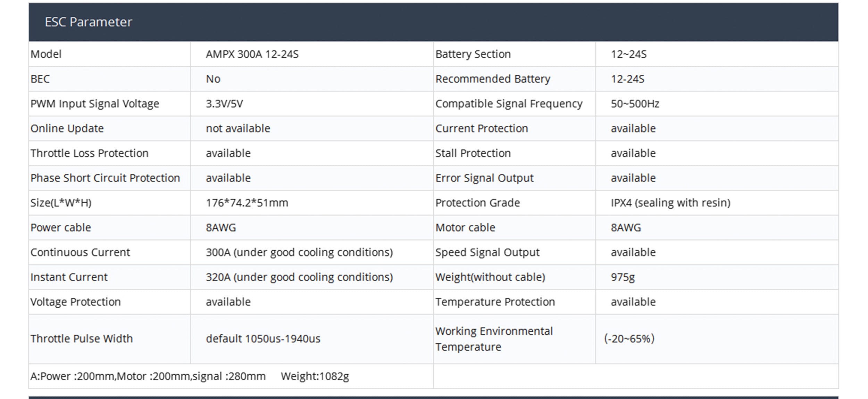This screenshot has width=868, height=399.
Task: Click the ESC Parameter table header
Action: click(x=89, y=22)
